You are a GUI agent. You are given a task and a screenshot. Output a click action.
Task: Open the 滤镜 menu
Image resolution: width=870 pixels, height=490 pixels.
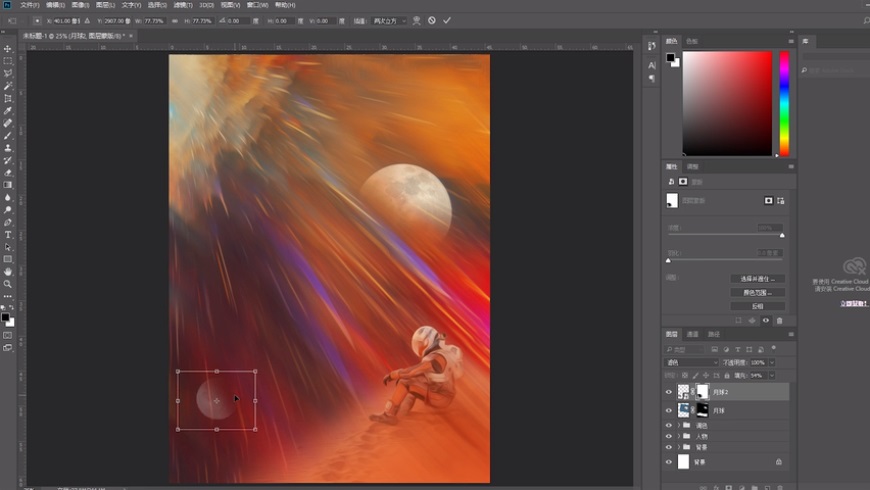click(183, 5)
